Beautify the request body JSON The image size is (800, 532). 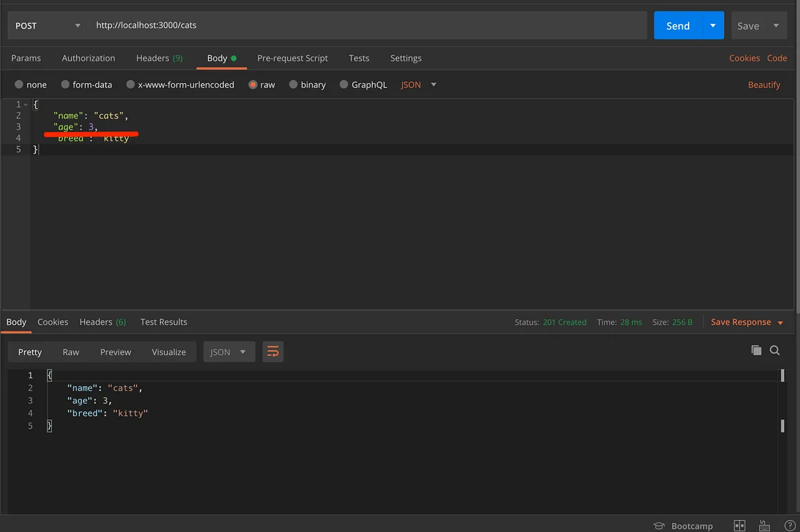coord(764,85)
